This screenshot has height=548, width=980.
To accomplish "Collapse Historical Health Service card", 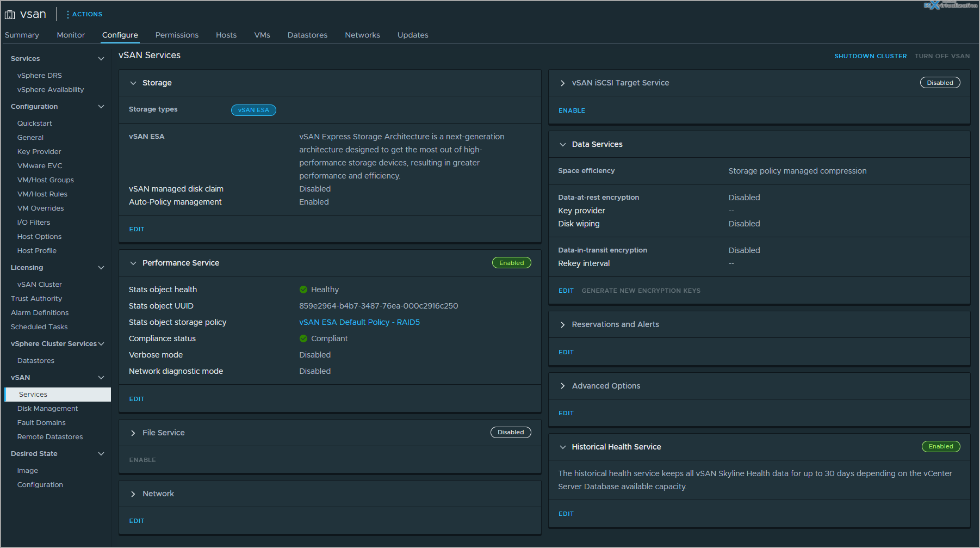I will (x=563, y=447).
